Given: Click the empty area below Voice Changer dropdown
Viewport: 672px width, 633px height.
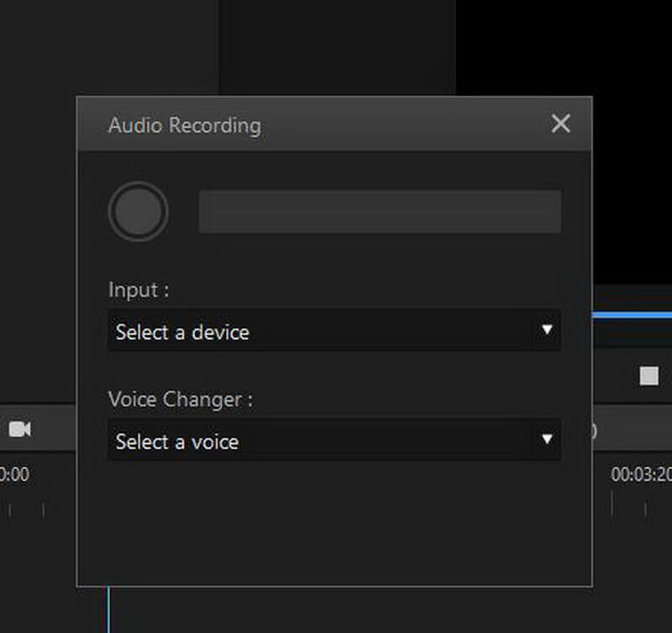Looking at the screenshot, I should coord(334,523).
